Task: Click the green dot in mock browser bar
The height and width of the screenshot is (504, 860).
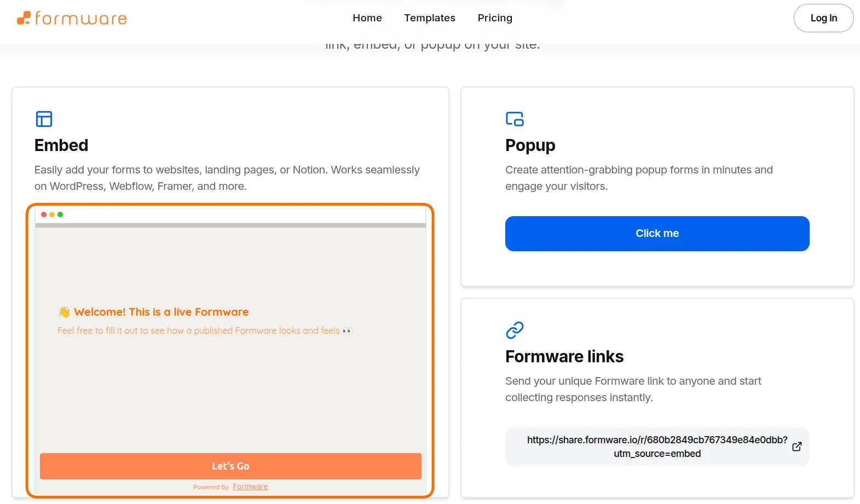Action: click(60, 215)
